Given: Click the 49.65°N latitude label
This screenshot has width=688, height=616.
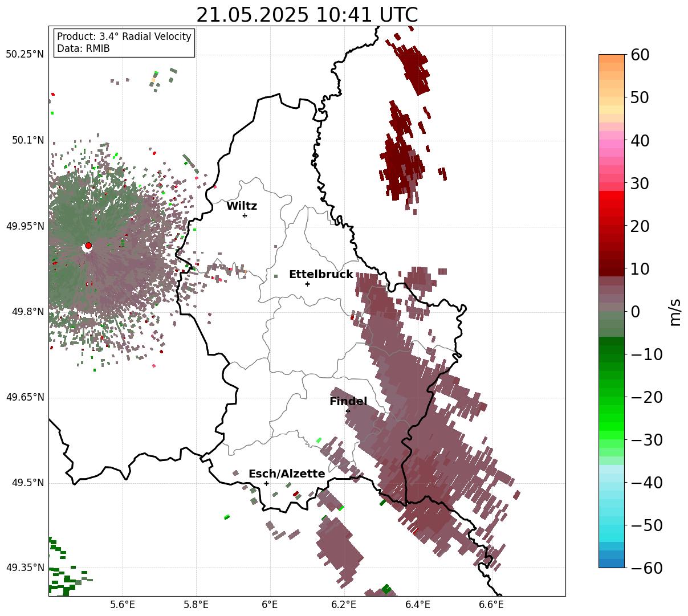Looking at the screenshot, I should pyautogui.click(x=25, y=397).
